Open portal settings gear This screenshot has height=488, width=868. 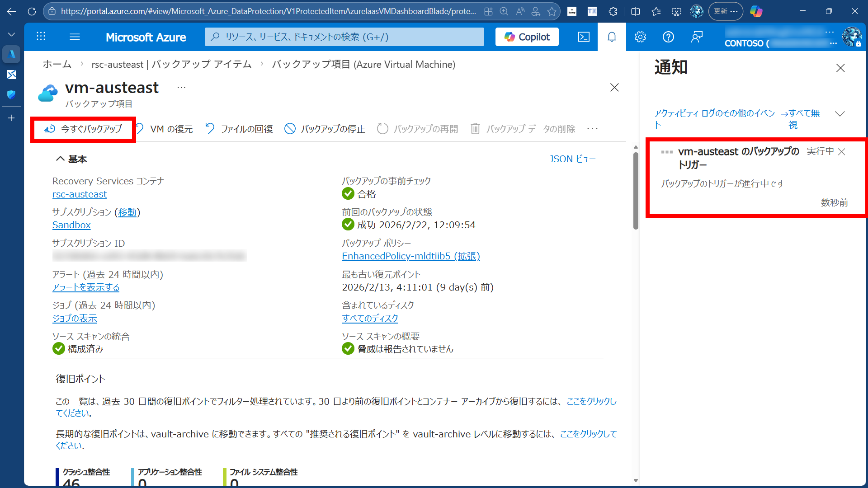coord(640,37)
